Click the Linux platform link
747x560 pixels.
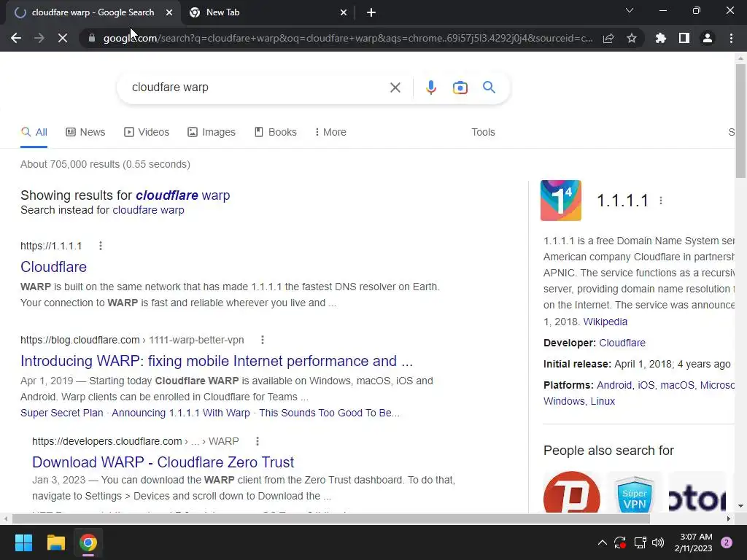[x=603, y=401]
